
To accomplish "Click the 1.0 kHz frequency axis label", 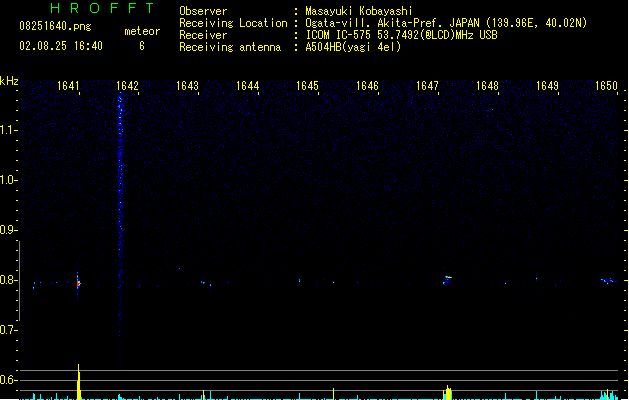I will click(x=8, y=180).
